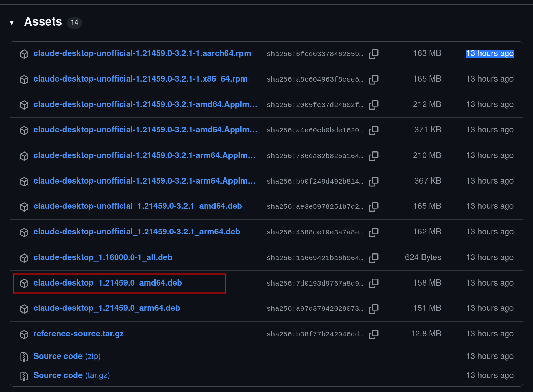The height and width of the screenshot is (392, 533).
Task: Copy hash of 212 MB amd64 AppImage
Action: [374, 105]
